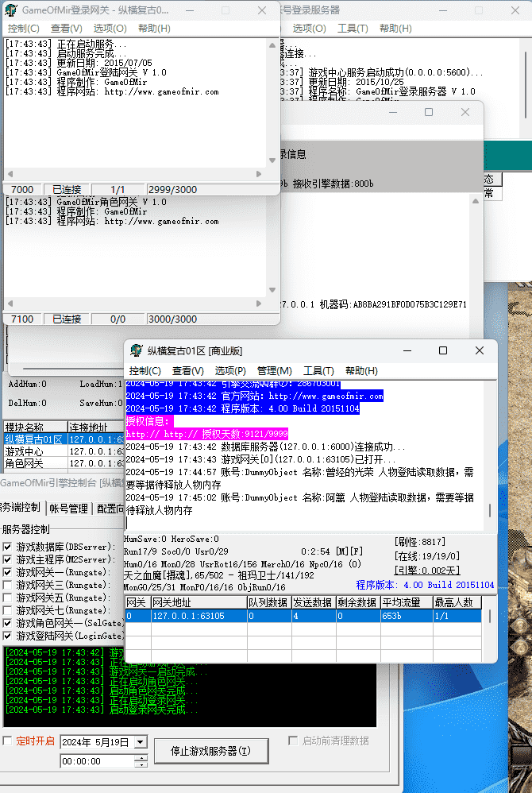Open 选项(O) menu in 登录网关 window
The image size is (532, 793).
pos(110,29)
